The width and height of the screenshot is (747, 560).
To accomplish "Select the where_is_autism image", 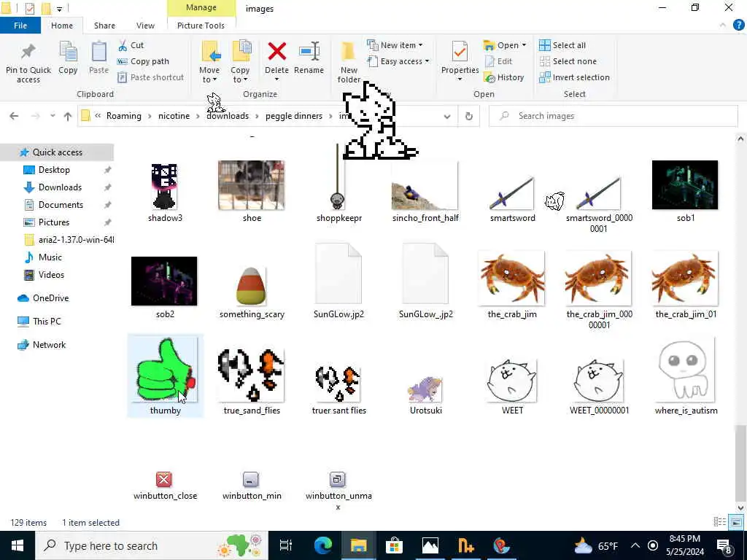I will (686, 376).
